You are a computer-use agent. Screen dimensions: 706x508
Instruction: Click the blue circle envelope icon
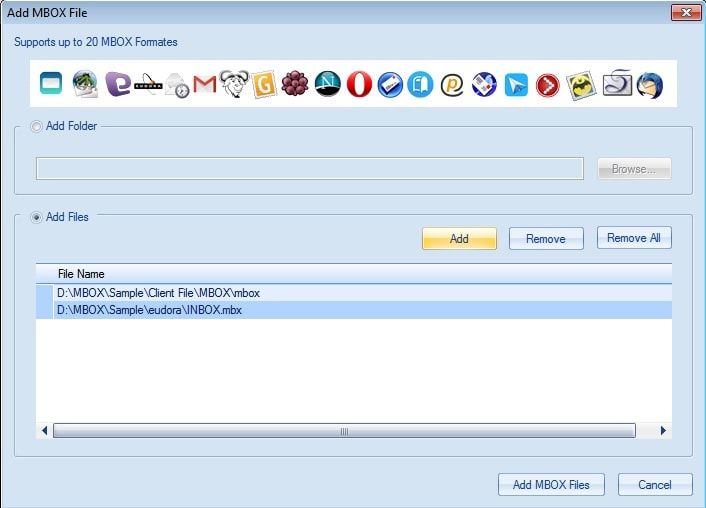[390, 84]
